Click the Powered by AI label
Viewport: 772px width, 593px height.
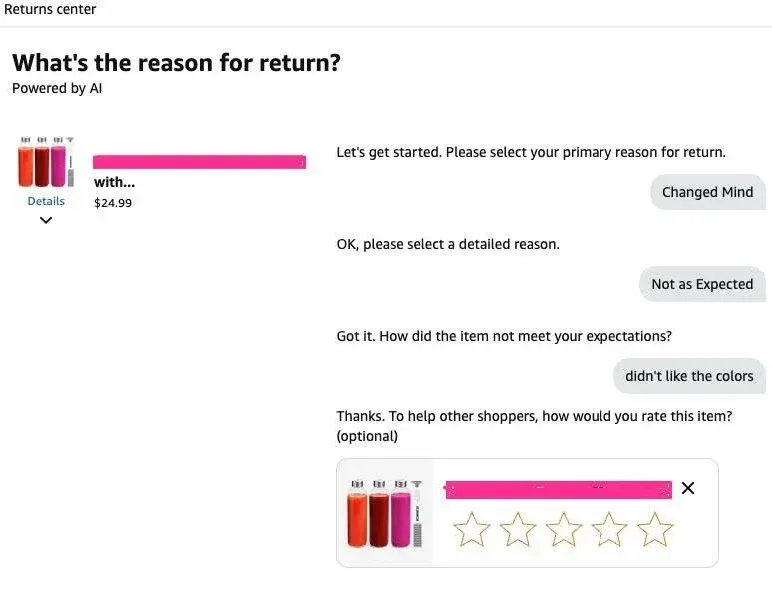click(x=57, y=89)
